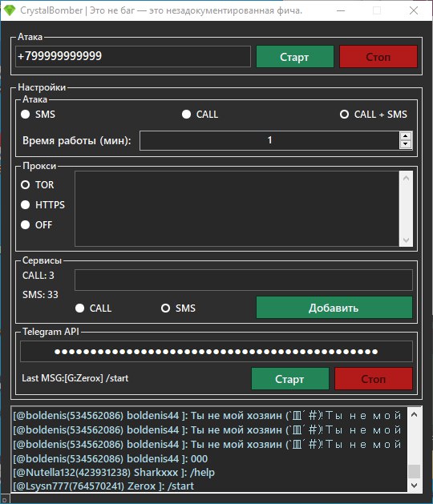Click log line 'Sharkxxx ]: /help'
The image size is (433, 504).
point(114,473)
